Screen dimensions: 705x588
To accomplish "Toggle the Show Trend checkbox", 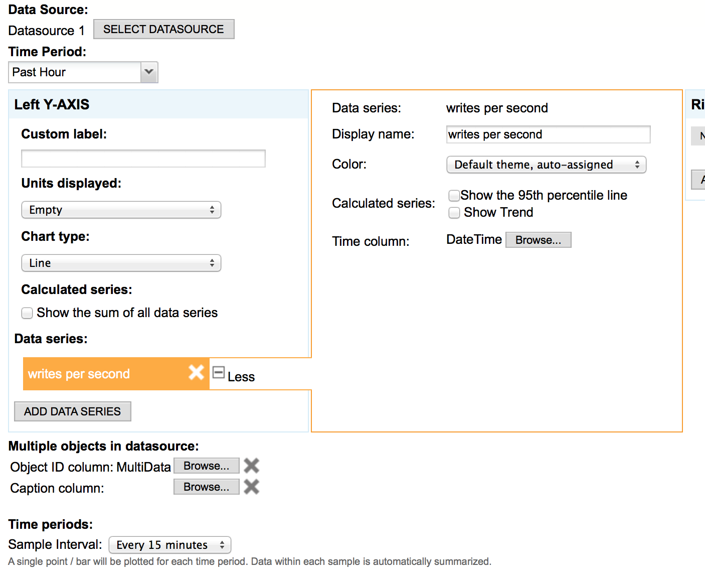I will coord(454,213).
